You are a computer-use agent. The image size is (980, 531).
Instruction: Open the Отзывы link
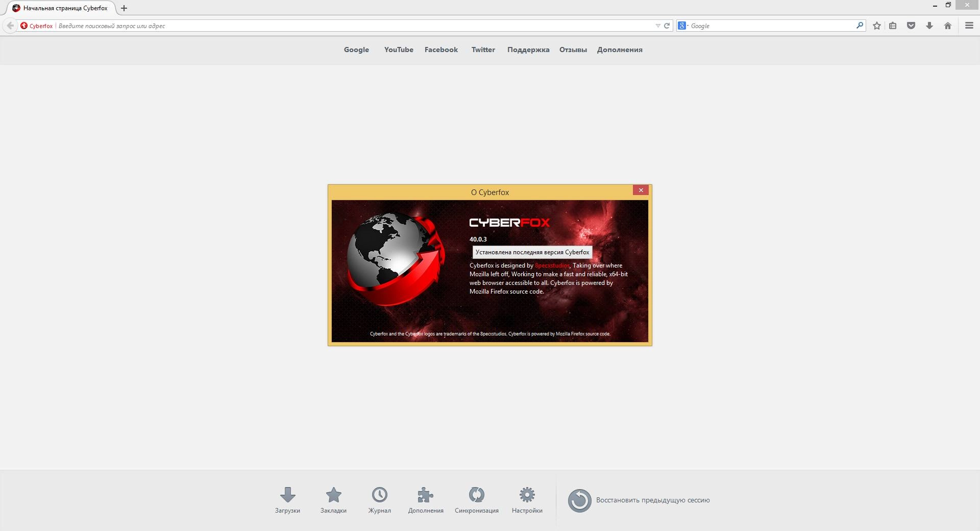tap(573, 50)
